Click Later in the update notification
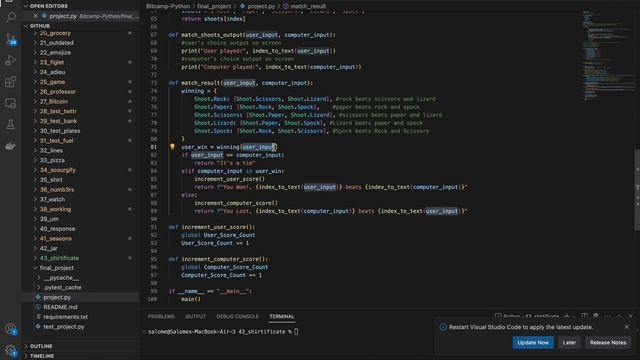 tap(569, 342)
